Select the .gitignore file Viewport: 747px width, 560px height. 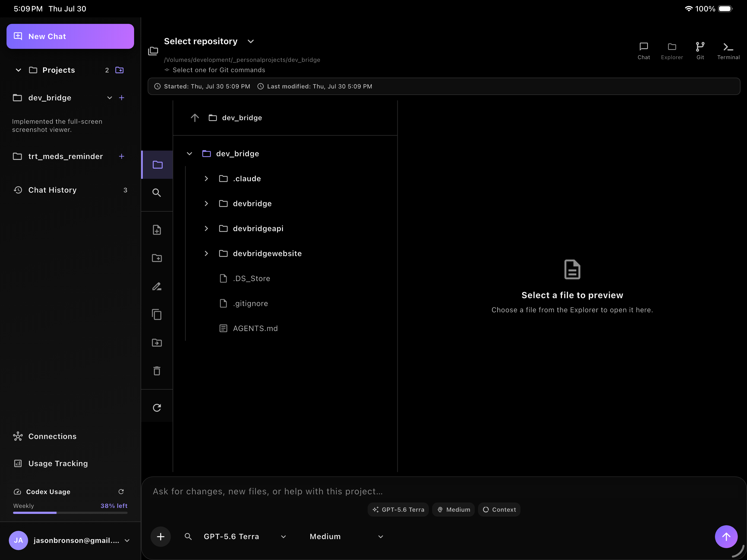click(x=244, y=303)
